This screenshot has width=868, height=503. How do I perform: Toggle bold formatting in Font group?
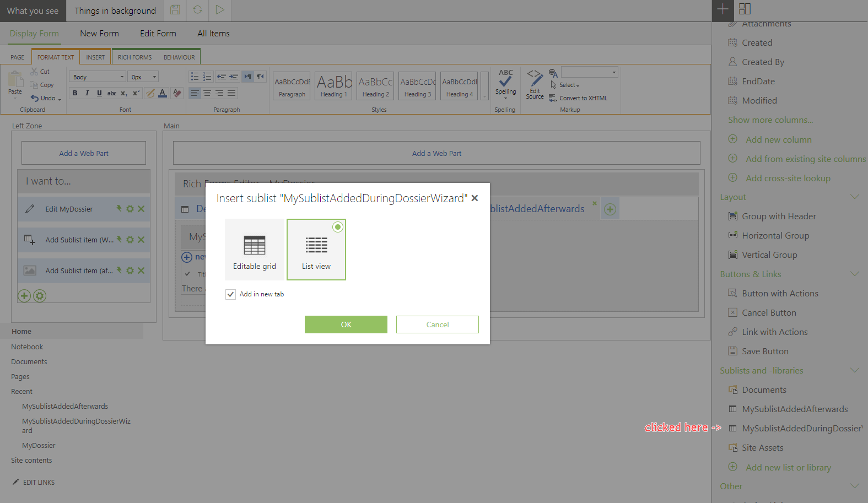(75, 93)
